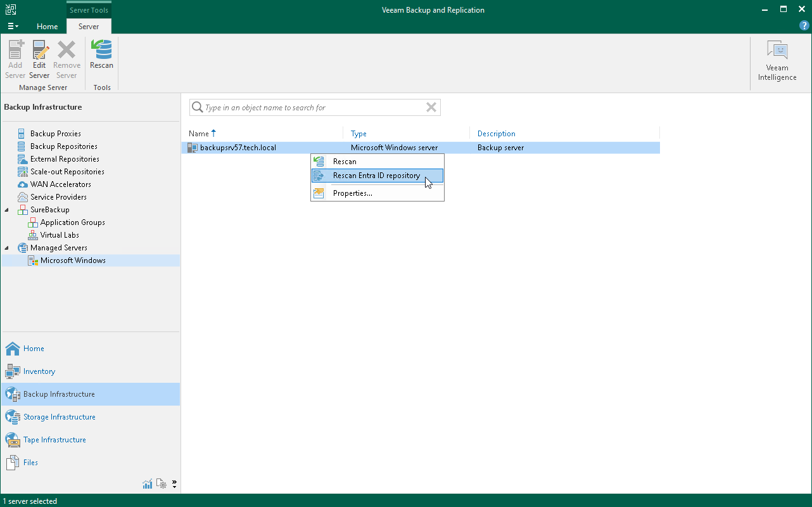Select Application Groups under SureBackup
Image resolution: width=812 pixels, height=507 pixels.
click(73, 222)
